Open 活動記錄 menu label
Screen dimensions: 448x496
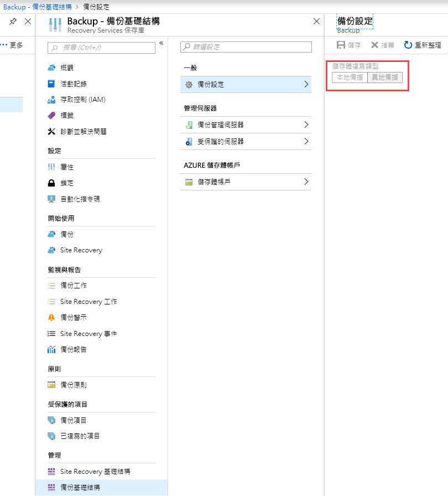click(74, 84)
